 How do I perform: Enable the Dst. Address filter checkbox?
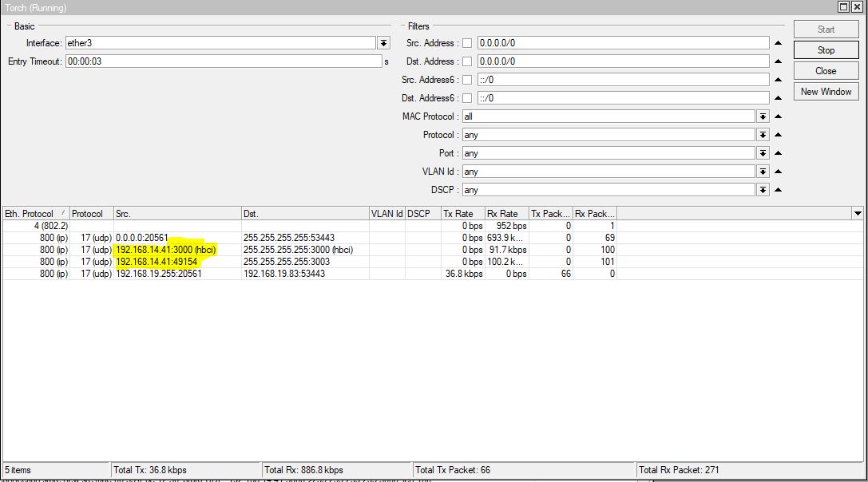coord(467,61)
